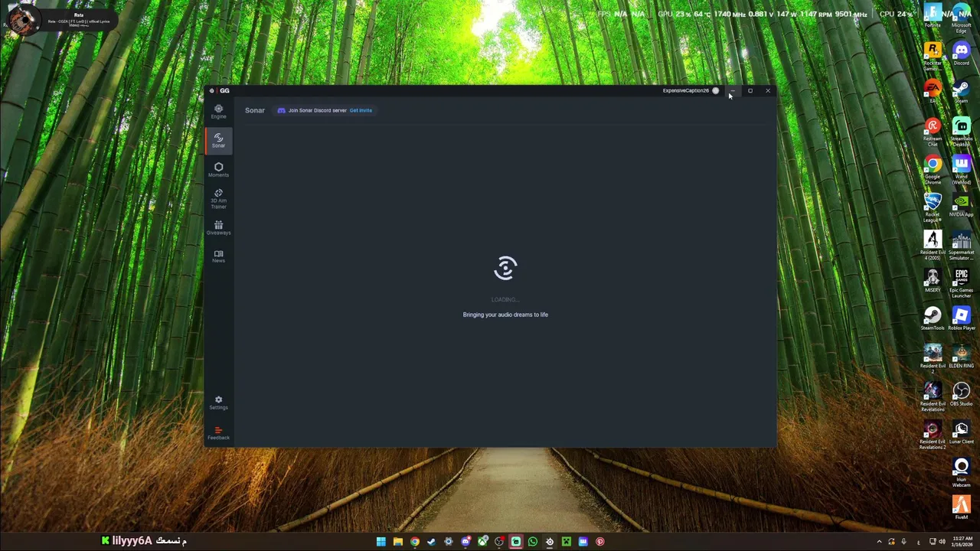Open WhatsApp from the taskbar

533,542
